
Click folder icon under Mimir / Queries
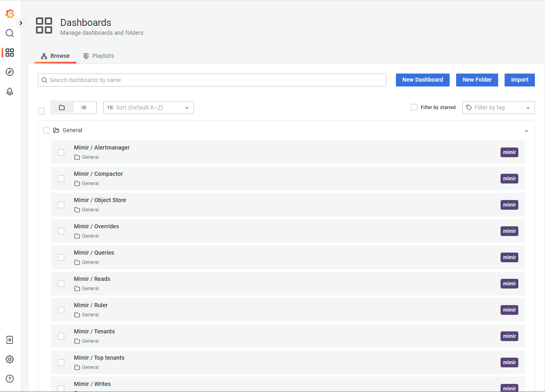[77, 262]
